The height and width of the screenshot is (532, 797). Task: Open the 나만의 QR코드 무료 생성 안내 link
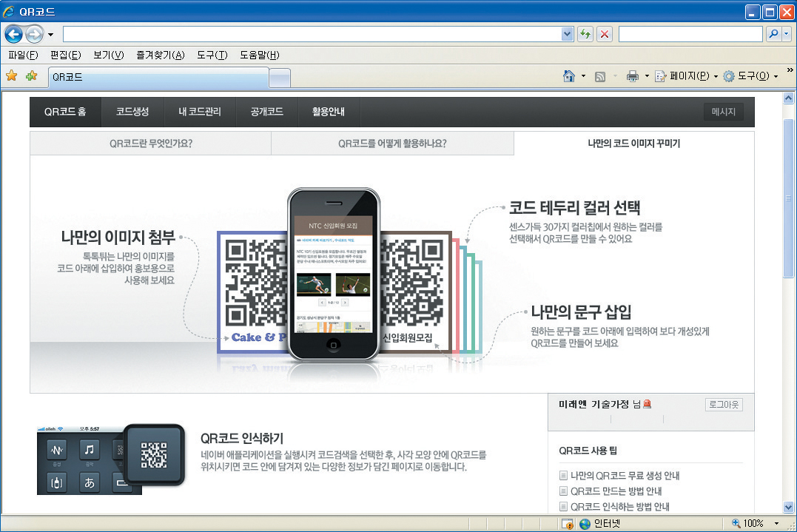625,476
